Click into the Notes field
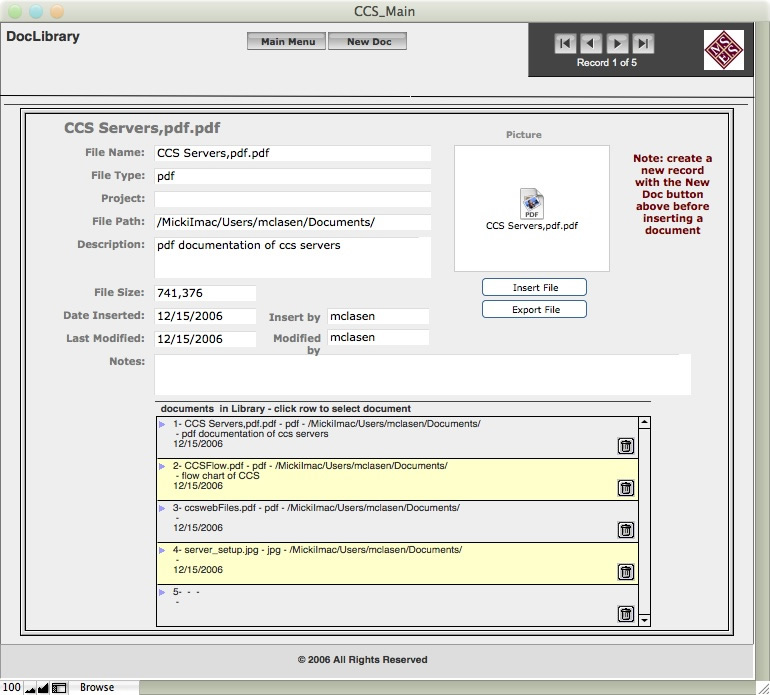The image size is (770, 695). click(x=423, y=374)
